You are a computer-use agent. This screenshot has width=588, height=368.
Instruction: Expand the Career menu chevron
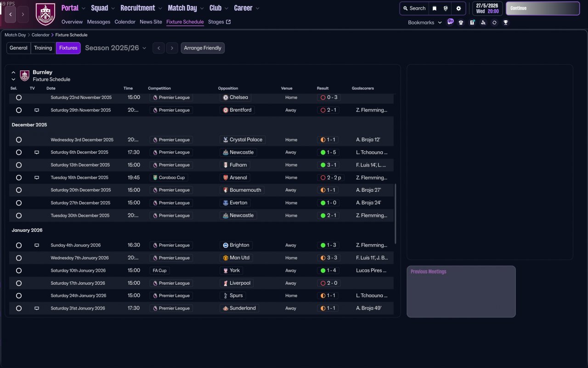[x=257, y=8]
